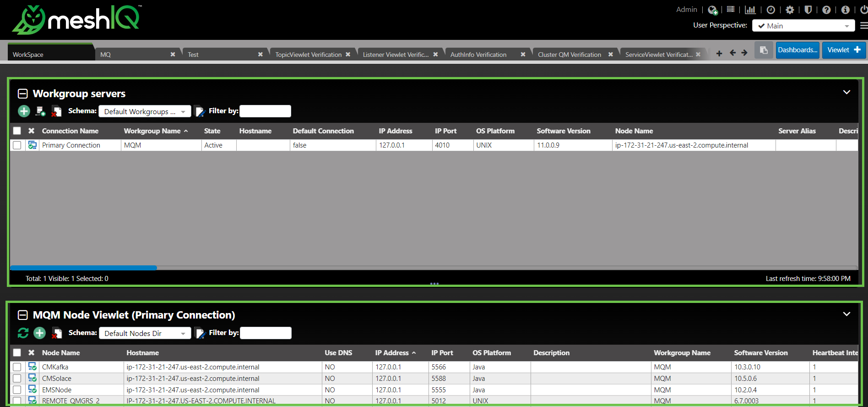The width and height of the screenshot is (868, 407).
Task: Open the User Perspective Main dropdown
Action: pos(803,26)
